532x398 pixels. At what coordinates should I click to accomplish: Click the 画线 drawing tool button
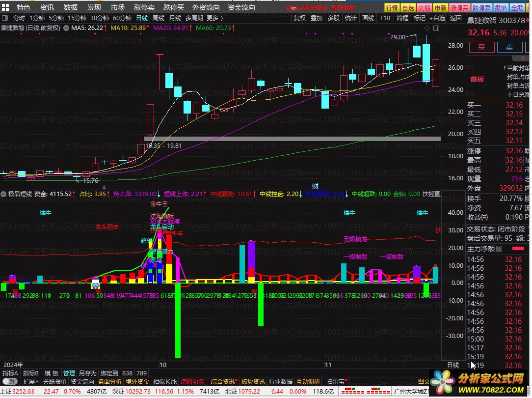[x=368, y=18]
